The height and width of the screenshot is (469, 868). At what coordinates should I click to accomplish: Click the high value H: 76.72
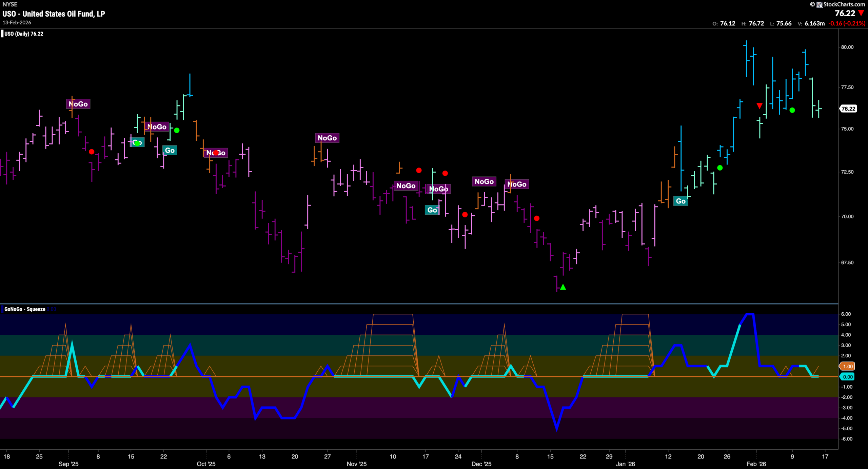753,23
